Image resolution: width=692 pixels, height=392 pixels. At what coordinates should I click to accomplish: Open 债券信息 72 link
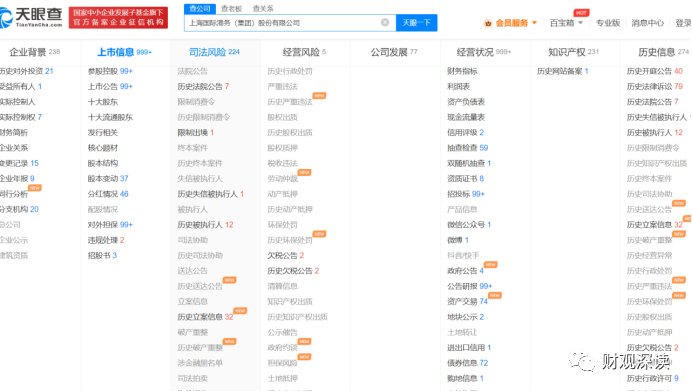tap(467, 363)
